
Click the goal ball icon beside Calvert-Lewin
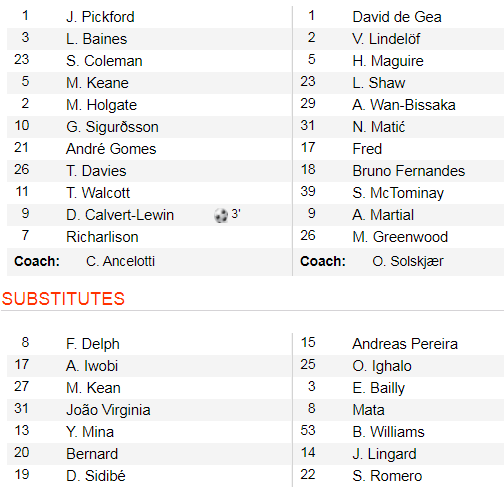pyautogui.click(x=221, y=215)
